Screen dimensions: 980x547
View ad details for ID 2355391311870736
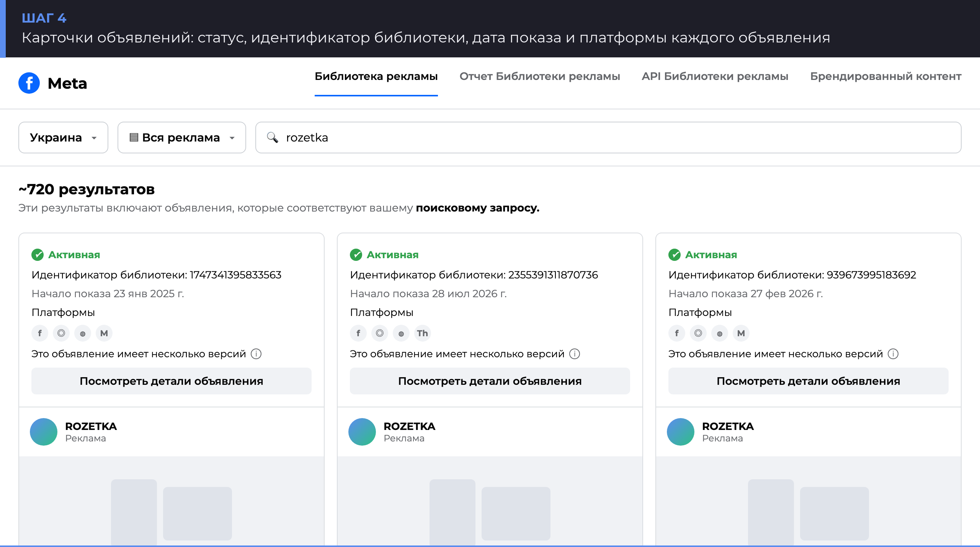point(490,381)
